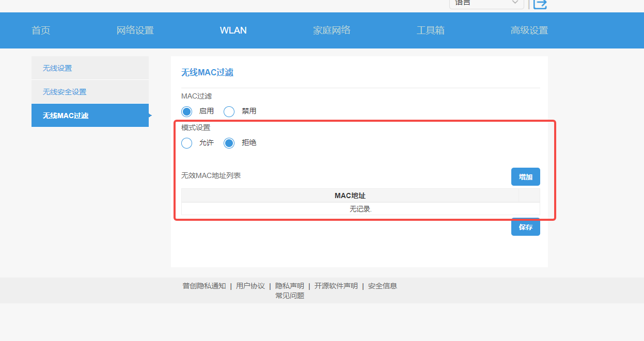The image size is (644, 341).
Task: Open the 普创隐私通知 footer link
Action: point(204,286)
